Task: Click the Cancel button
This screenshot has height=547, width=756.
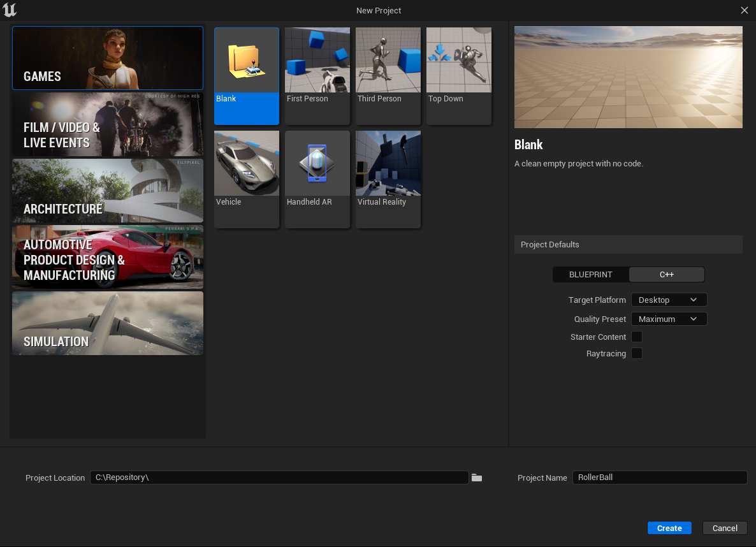Action: [x=725, y=528]
